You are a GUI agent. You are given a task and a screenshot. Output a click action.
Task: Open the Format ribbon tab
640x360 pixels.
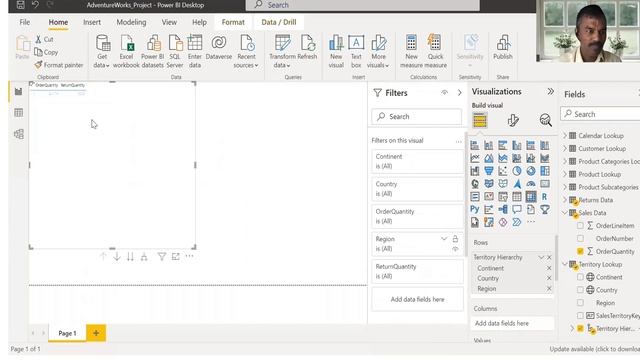coord(233,22)
